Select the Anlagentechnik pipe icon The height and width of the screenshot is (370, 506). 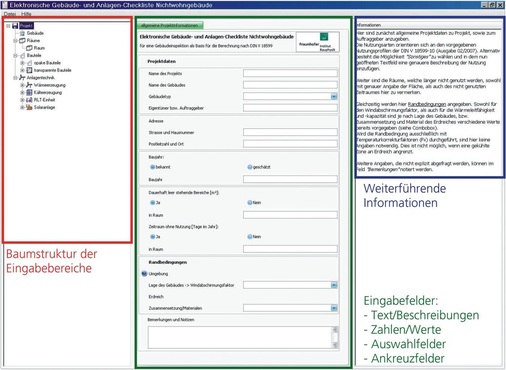click(22, 78)
